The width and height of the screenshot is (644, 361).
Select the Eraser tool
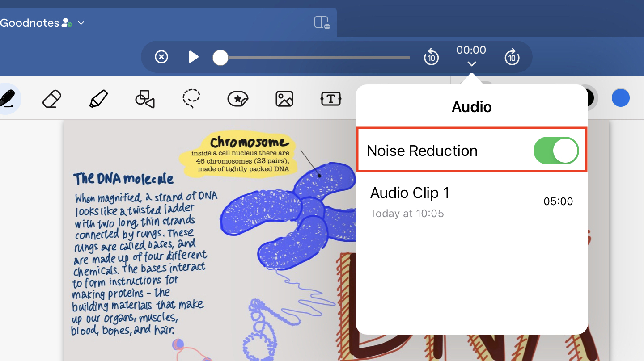(51, 99)
